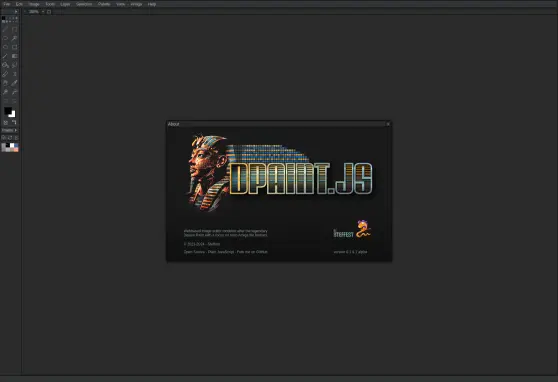Expand the brush toolbar arrow at top-left
Screen dimensions: 558x382
pos(16,12)
